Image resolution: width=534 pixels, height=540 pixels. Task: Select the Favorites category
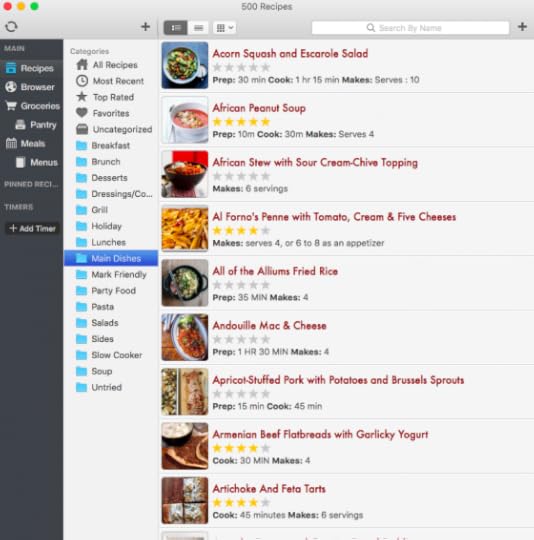111,113
